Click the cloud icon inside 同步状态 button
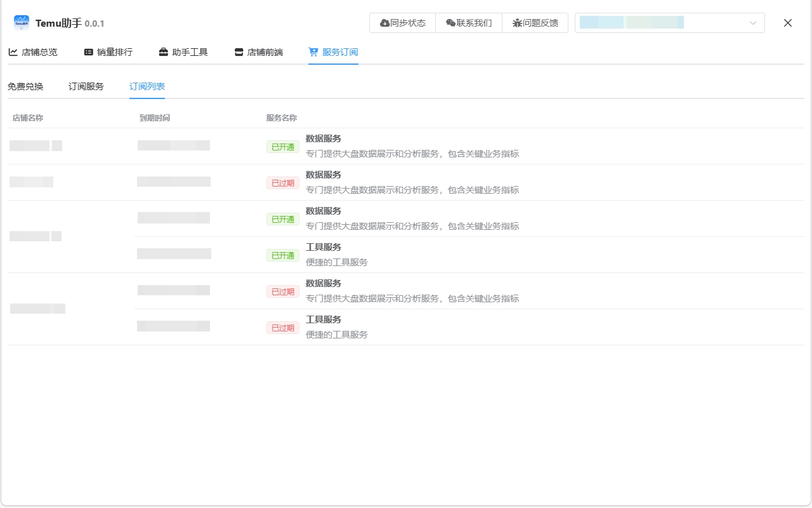The image size is (812, 508). (x=384, y=22)
